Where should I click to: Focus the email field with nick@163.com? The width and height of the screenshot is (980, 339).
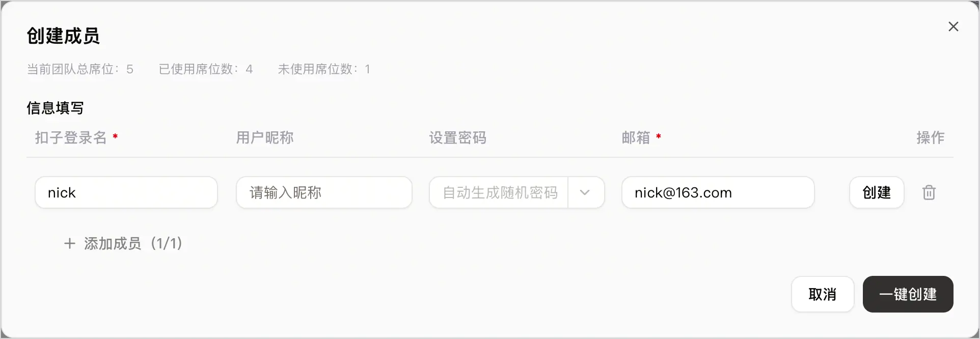718,192
